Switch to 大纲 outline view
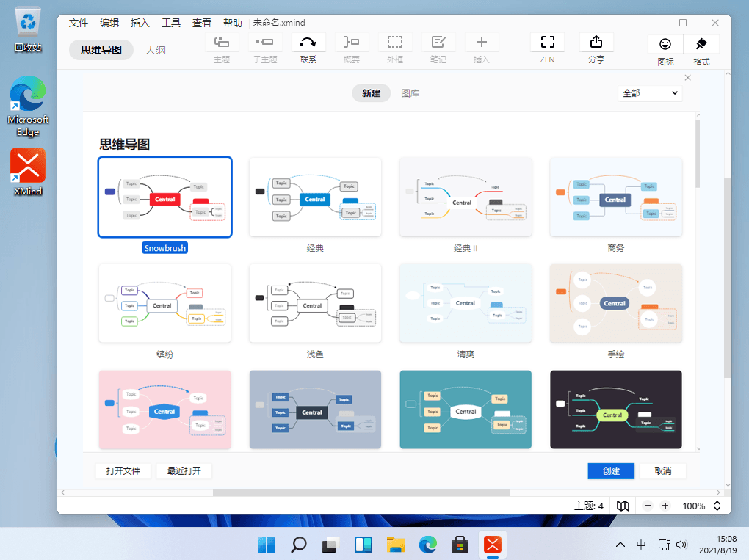This screenshot has width=749, height=560. pyautogui.click(x=155, y=50)
